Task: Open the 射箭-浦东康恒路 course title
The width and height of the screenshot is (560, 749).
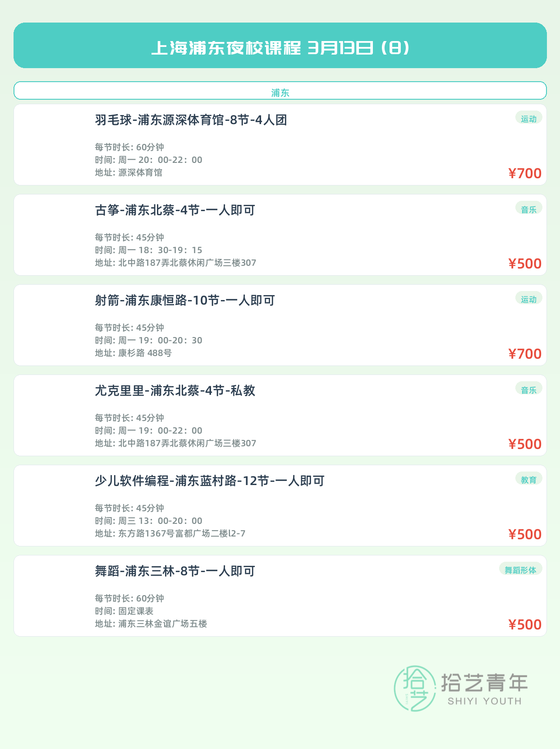Action: [185, 301]
